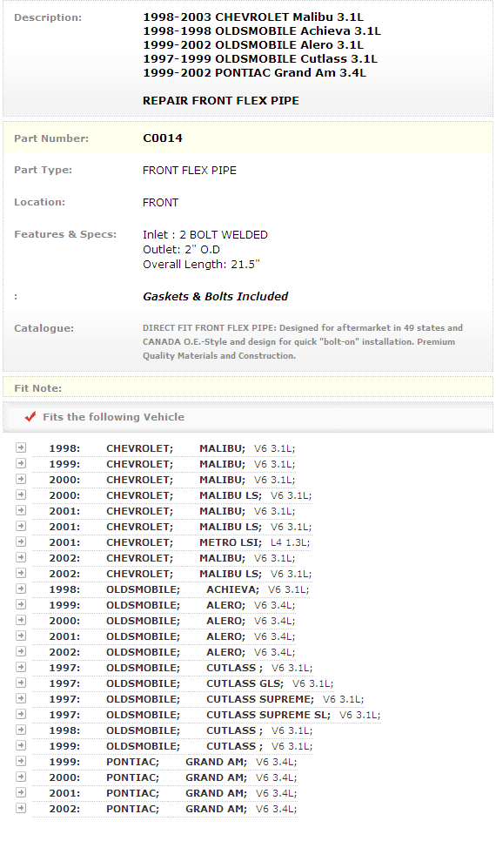
Task: Click arrow icon beside 1998 Oldsmobile Cutlass row
Action: pyautogui.click(x=21, y=730)
